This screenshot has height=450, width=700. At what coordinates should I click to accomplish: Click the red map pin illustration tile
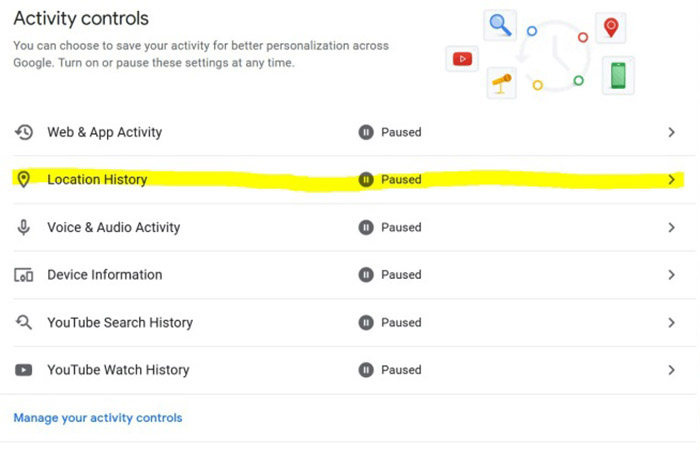pos(610,27)
